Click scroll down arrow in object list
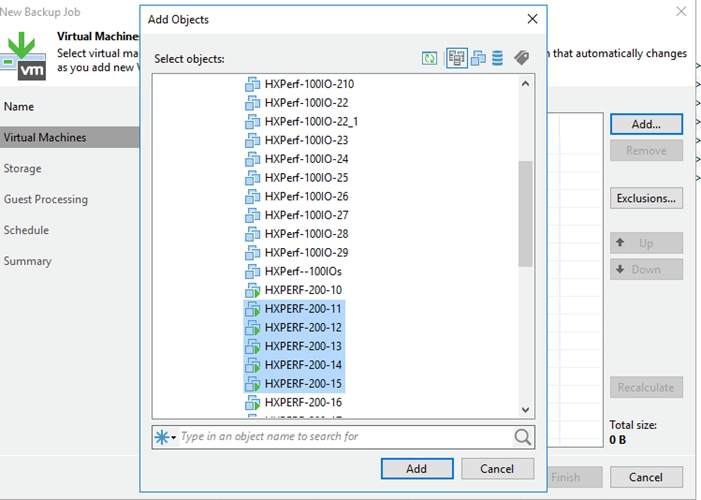The width and height of the screenshot is (701, 500). tap(525, 410)
